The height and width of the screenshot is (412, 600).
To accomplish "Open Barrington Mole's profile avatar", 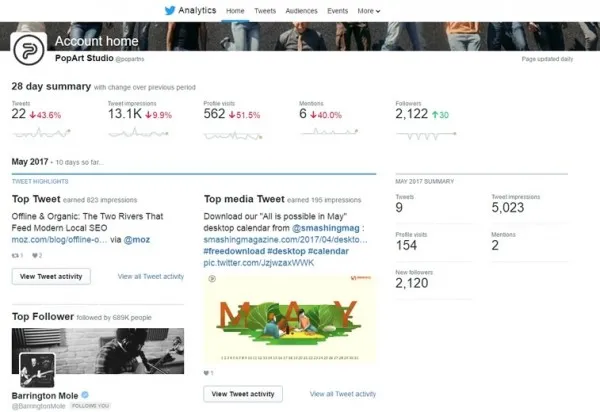I will pyautogui.click(x=37, y=370).
